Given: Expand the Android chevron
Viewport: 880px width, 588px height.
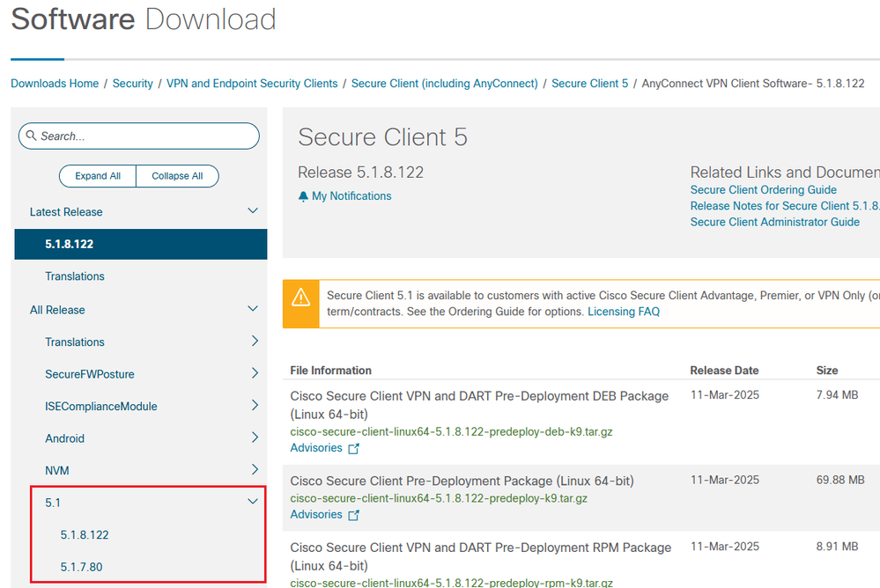Looking at the screenshot, I should (255, 437).
